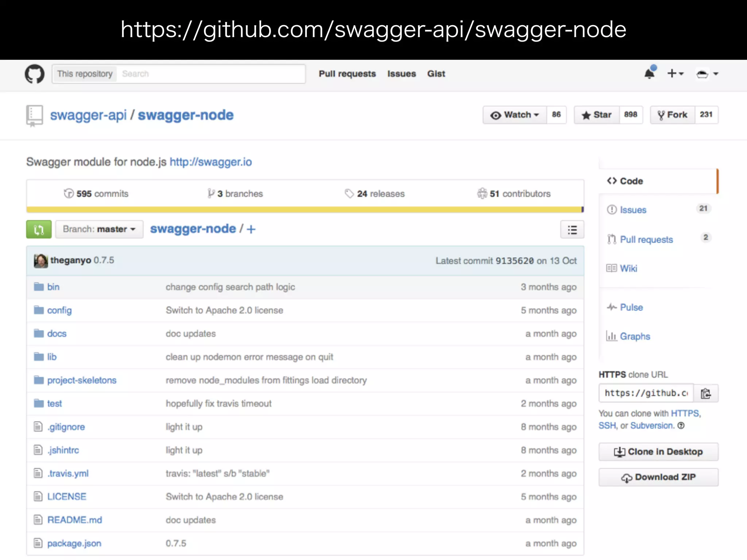Image resolution: width=747 pixels, height=560 pixels.
Task: Click theganyo author name
Action: (71, 260)
